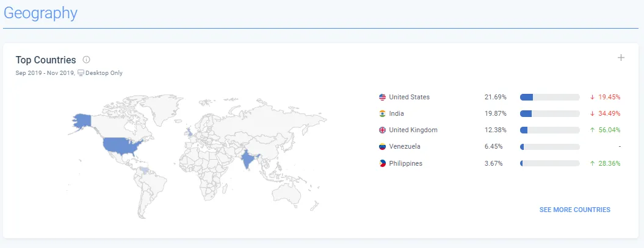Click the Geography section heading

click(x=40, y=13)
